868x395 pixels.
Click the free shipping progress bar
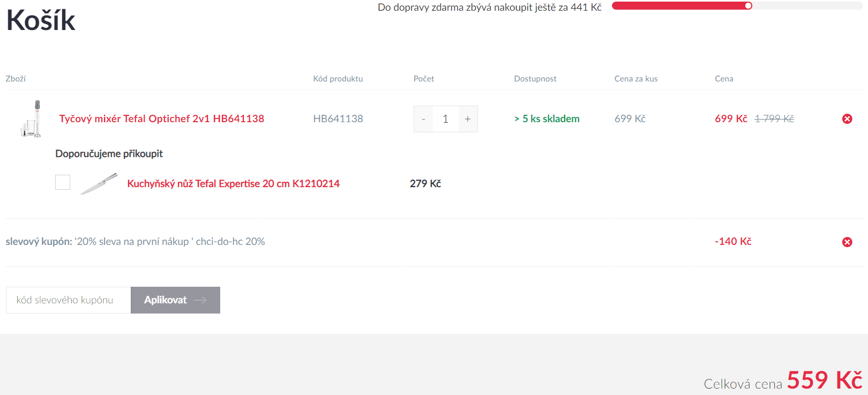pos(737,6)
